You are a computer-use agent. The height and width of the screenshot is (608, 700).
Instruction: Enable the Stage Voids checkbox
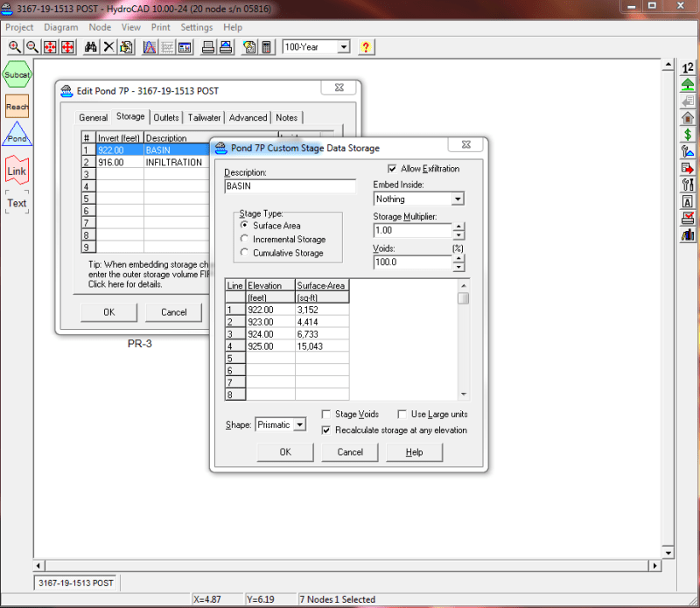tap(326, 415)
